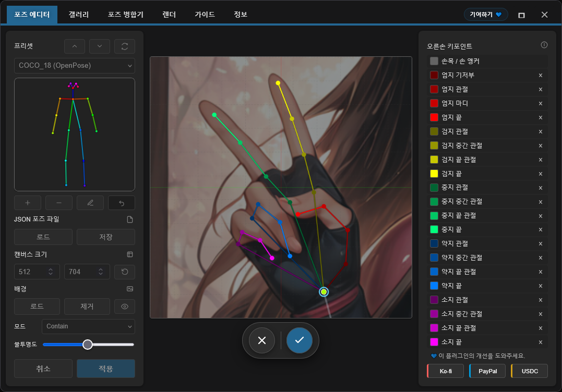Reset canvas size with circular arrow button
The image size is (562, 392).
[x=125, y=272]
